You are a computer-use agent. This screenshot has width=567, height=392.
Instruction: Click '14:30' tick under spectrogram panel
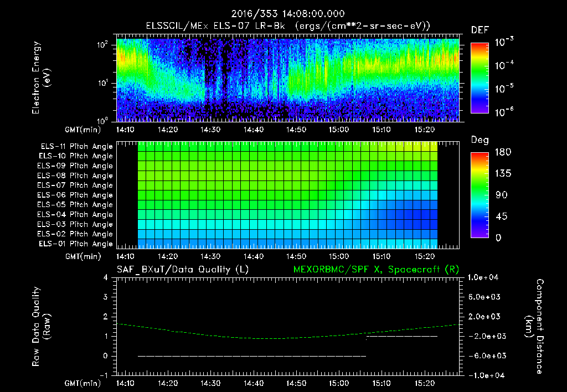(210, 130)
